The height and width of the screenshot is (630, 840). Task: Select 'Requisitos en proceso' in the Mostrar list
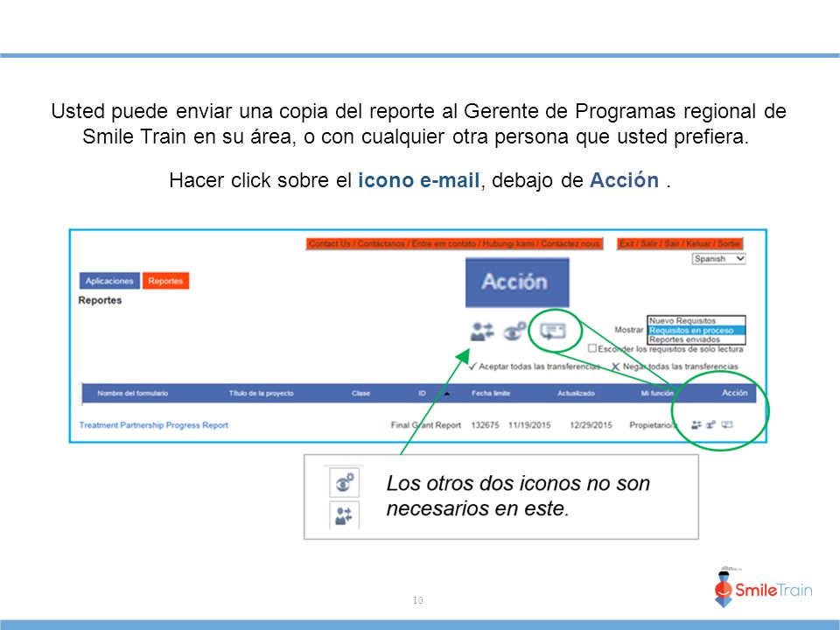(x=696, y=331)
